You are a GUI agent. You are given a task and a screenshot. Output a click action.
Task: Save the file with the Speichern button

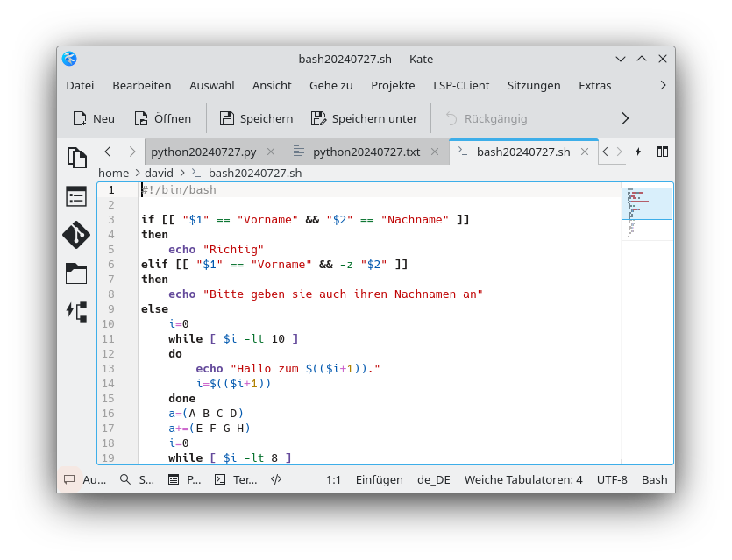pyautogui.click(x=256, y=118)
